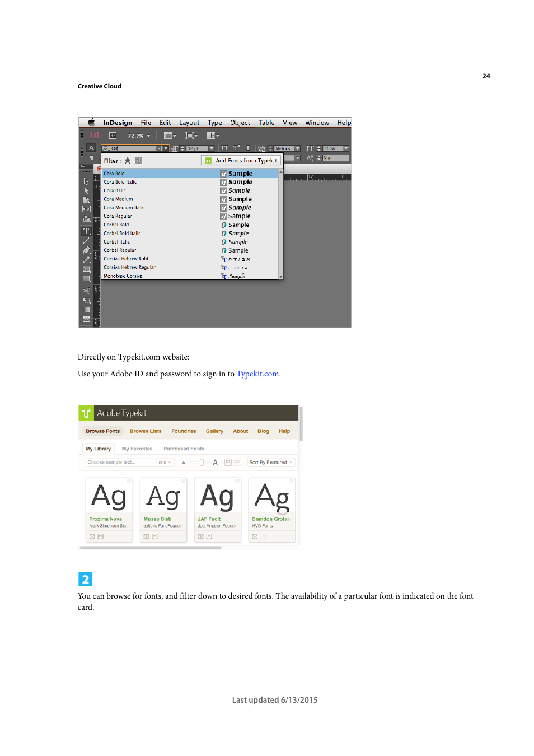Select the Scissors tool
The width and height of the screenshot is (534, 756).
pyautogui.click(x=86, y=291)
